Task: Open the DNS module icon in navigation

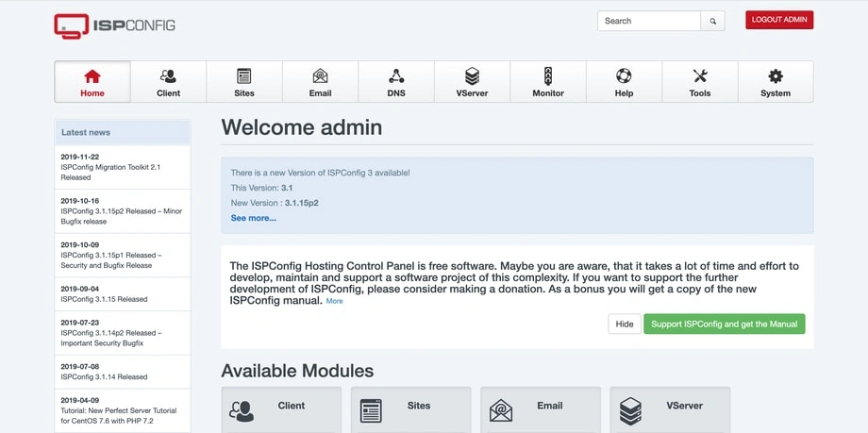Action: click(396, 76)
